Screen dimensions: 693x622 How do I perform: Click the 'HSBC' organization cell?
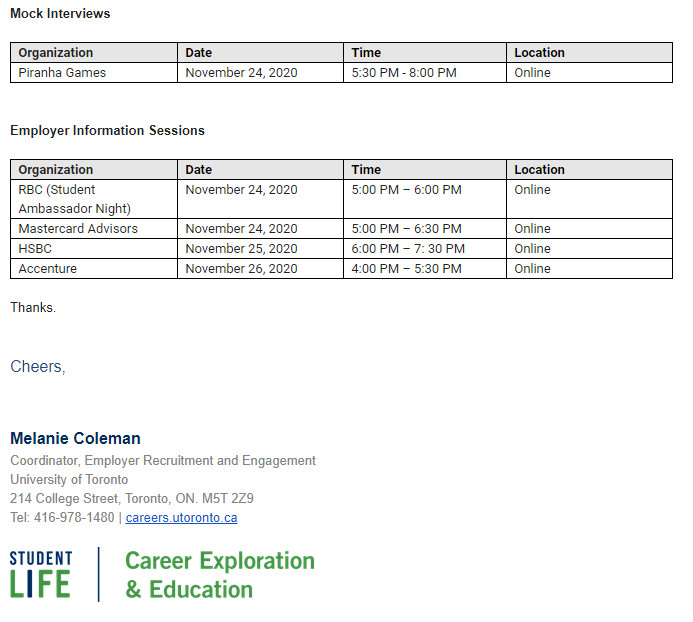coord(94,248)
